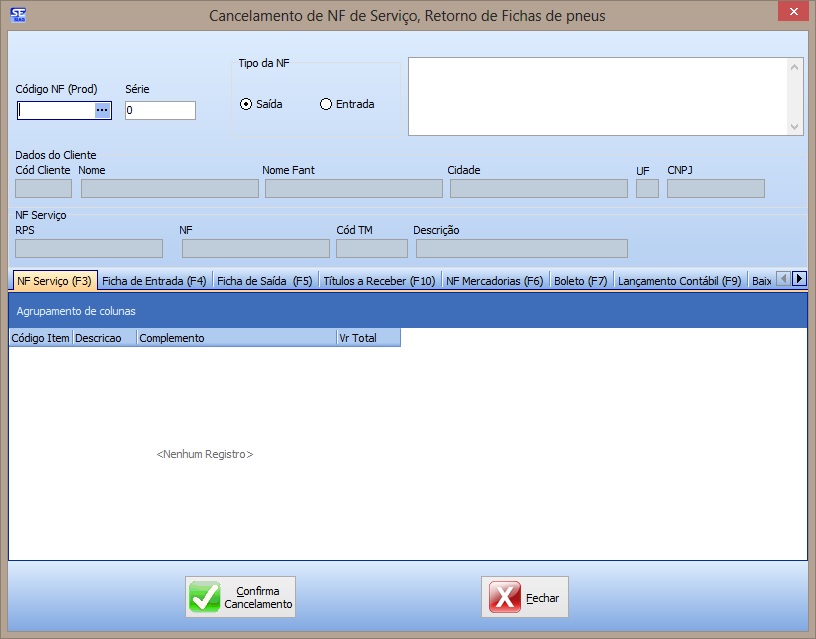Screen dimensions: 816x639
Task: Open the Títulos a Receber (F10) tab
Action: [x=379, y=281]
